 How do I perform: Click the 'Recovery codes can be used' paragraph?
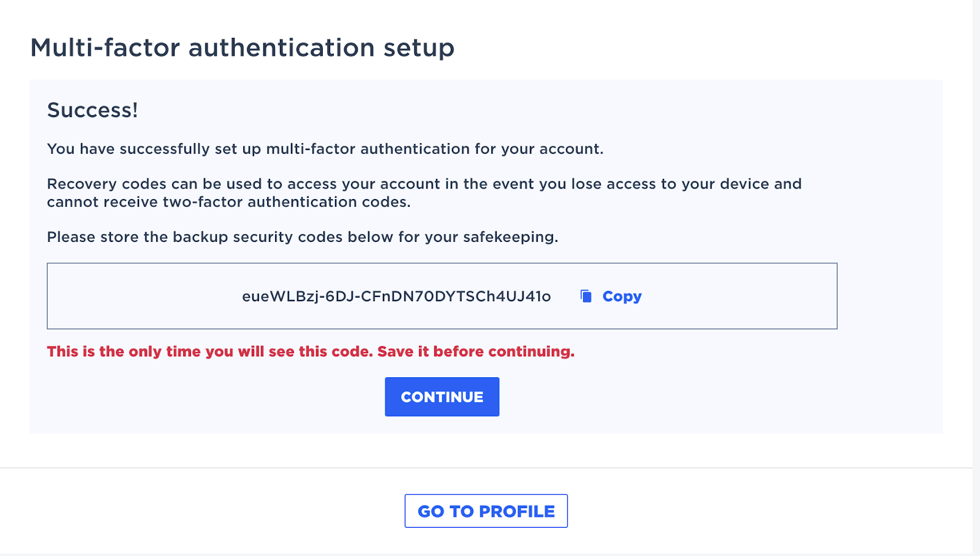tap(424, 193)
